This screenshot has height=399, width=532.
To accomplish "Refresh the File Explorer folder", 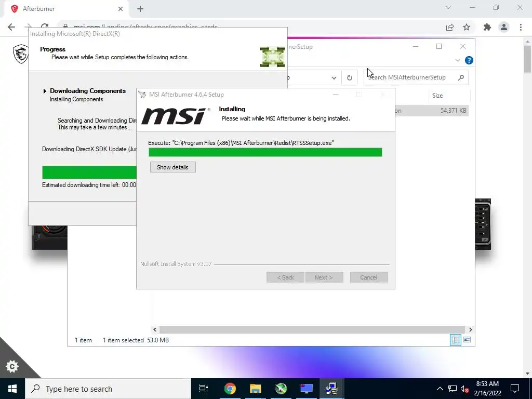I will pyautogui.click(x=350, y=78).
